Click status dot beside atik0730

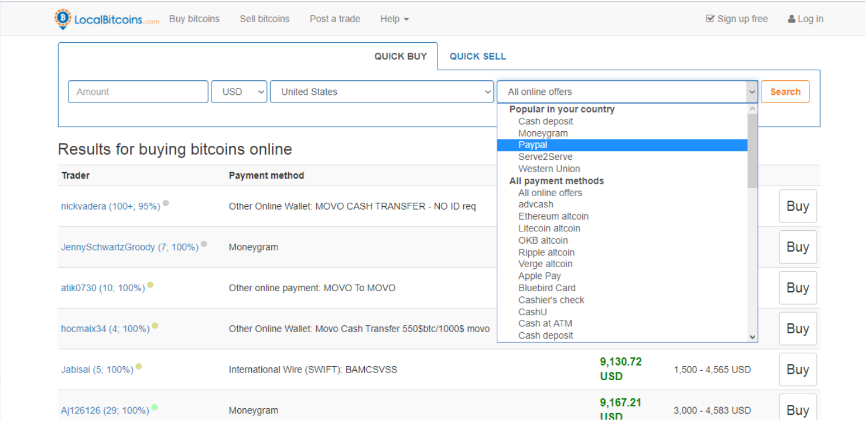click(151, 285)
